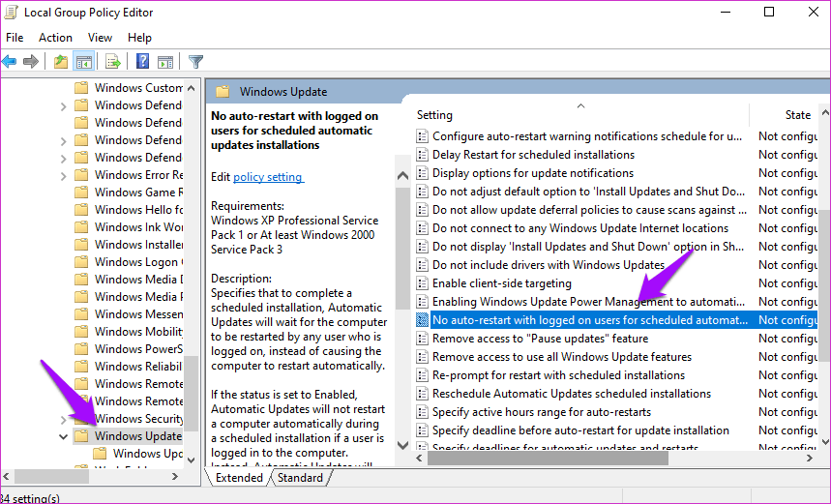Open the Action menu

[x=55, y=38]
